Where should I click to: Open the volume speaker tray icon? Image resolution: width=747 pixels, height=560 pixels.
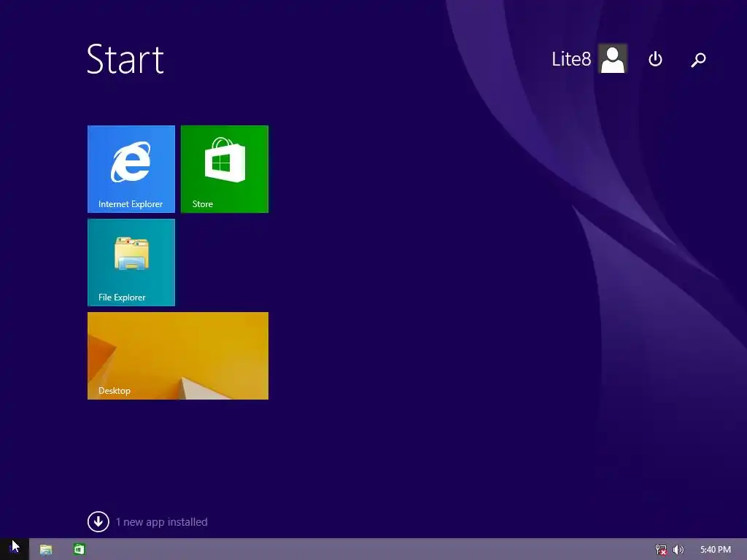coord(678,550)
